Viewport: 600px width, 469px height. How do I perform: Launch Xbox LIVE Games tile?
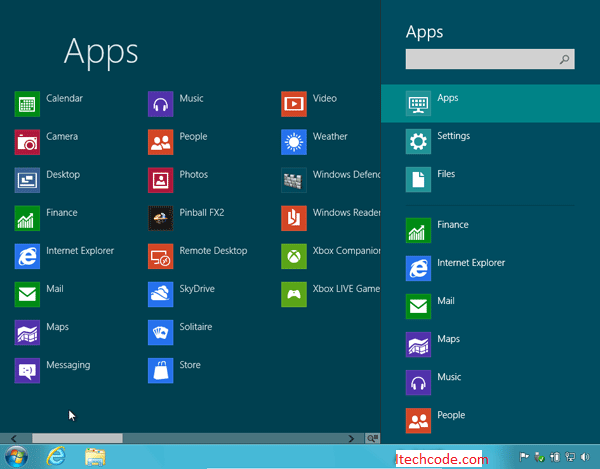coord(294,295)
